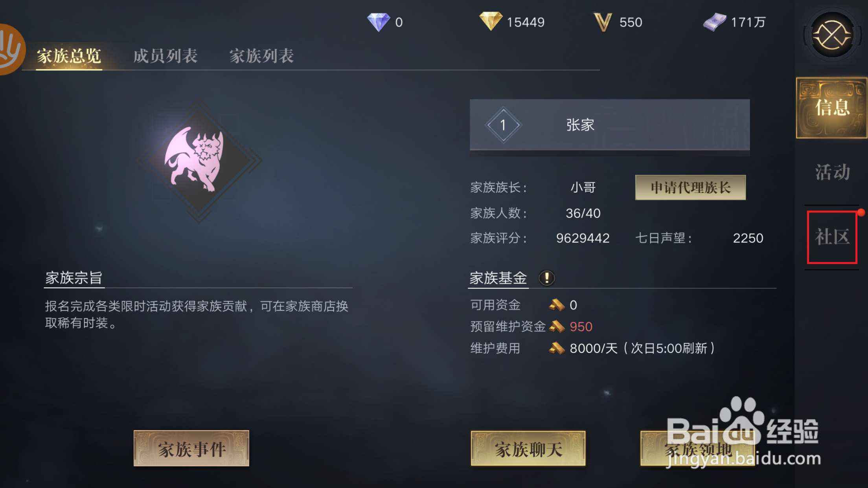This screenshot has height=488, width=868.
Task: Open 家族事件 button
Action: click(191, 448)
